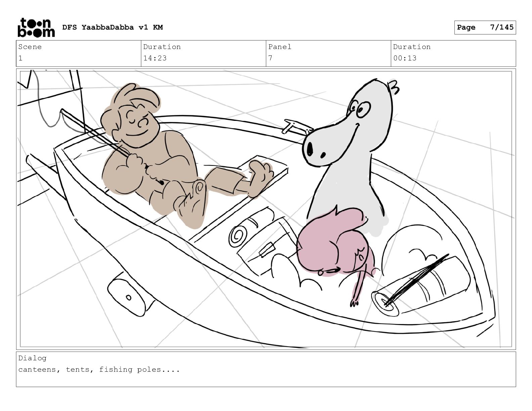Viewport: 532px width, 411px height.
Task: Click the 'Scene' label
Action: click(30, 47)
